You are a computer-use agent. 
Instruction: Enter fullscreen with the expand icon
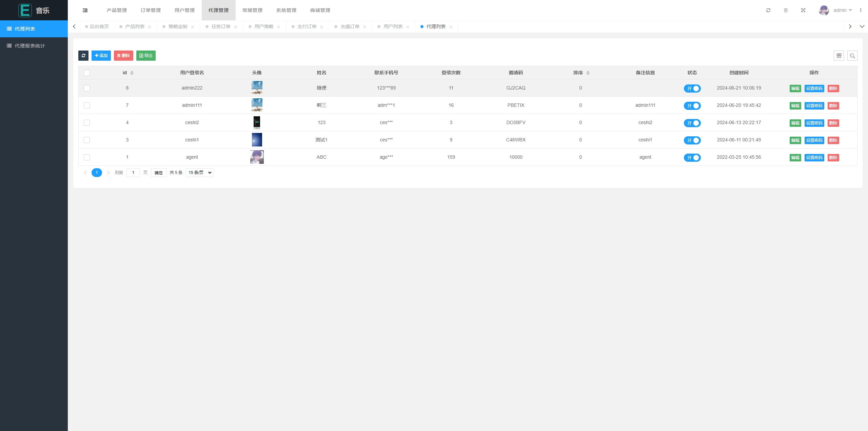(x=803, y=10)
